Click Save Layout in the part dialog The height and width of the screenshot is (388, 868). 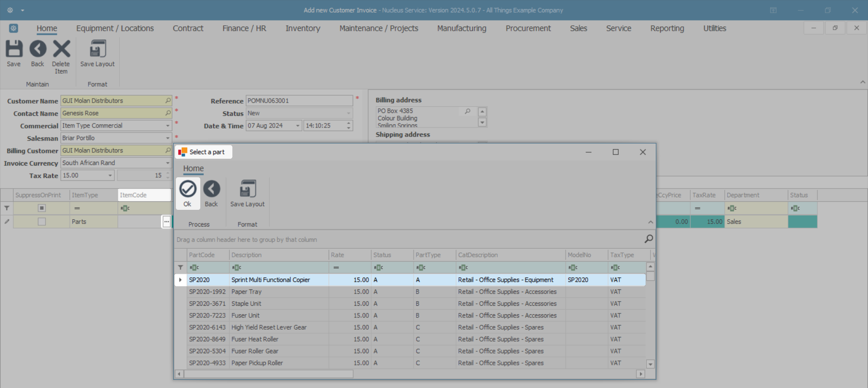(x=247, y=189)
